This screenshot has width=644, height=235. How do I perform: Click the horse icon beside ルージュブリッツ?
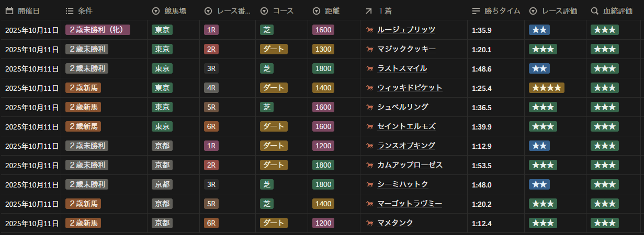click(370, 30)
